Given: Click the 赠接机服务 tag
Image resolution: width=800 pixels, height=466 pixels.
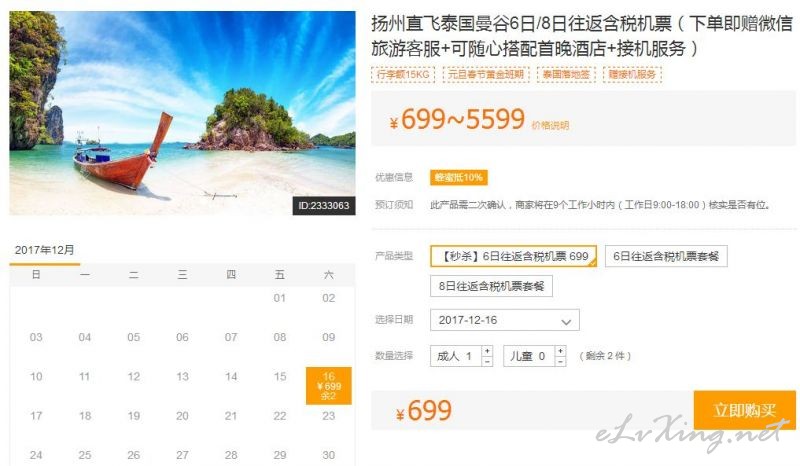Looking at the screenshot, I should pyautogui.click(x=632, y=75).
